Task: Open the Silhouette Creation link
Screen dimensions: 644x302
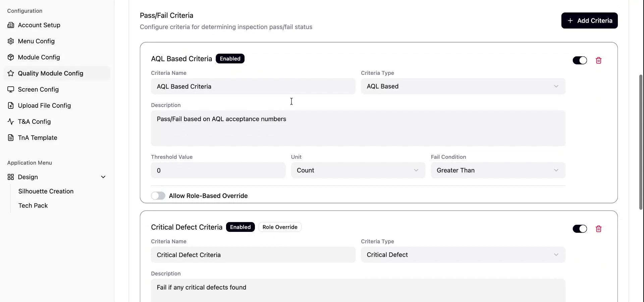Action: click(46, 191)
